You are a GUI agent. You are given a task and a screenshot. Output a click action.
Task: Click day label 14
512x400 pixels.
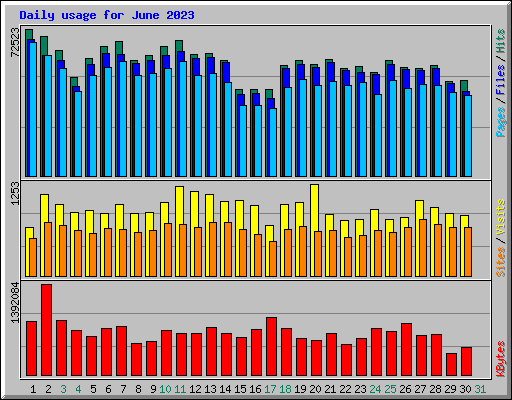[x=225, y=389]
